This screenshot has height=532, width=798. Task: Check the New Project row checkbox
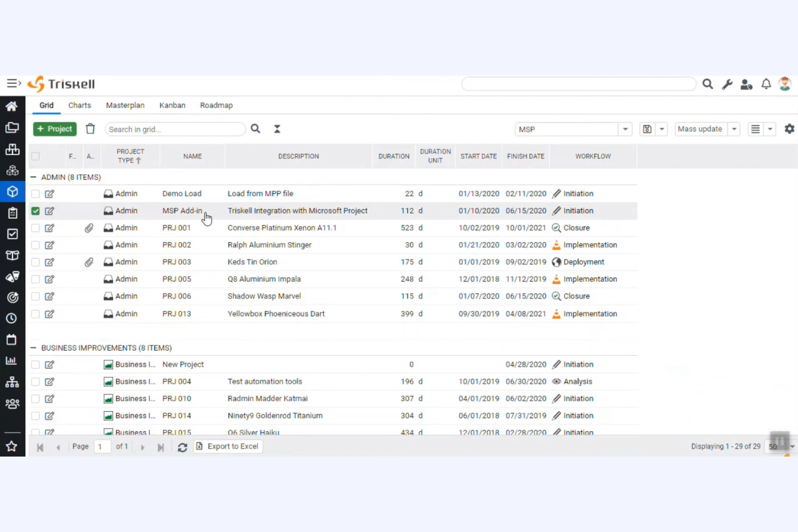click(x=36, y=364)
